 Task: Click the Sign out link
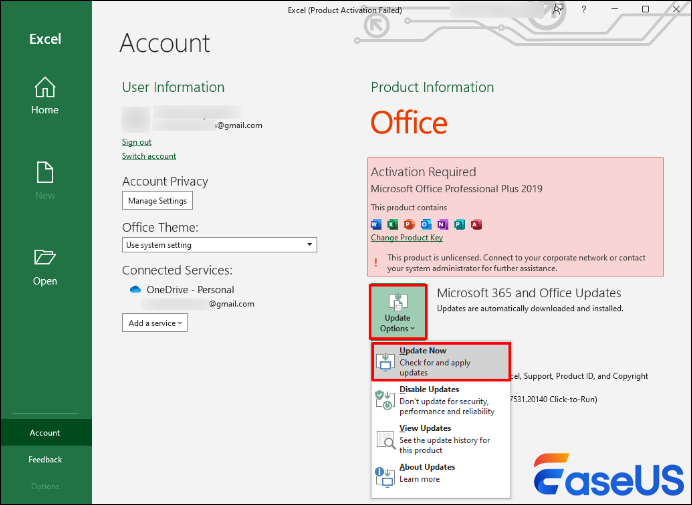coord(137,142)
